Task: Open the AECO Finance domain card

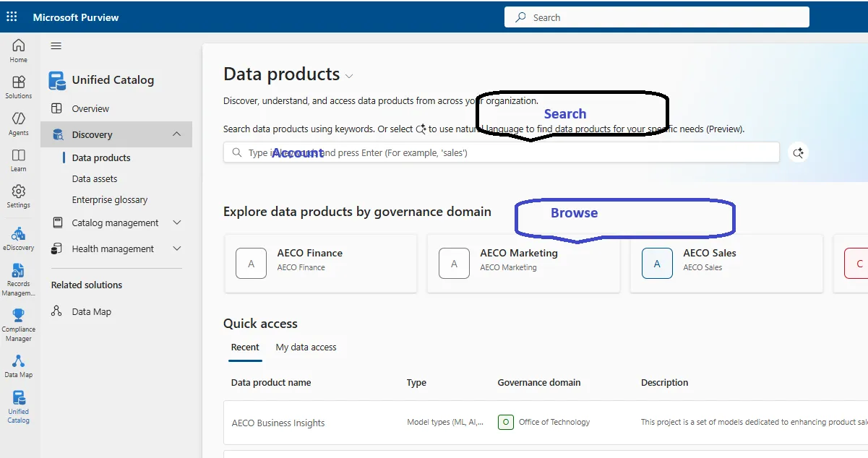Action: click(321, 264)
